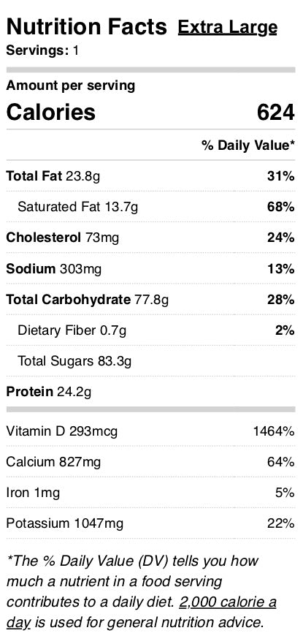Select the Total Sugars 83.3g row
This screenshot has width=303, height=644.
[x=151, y=361]
